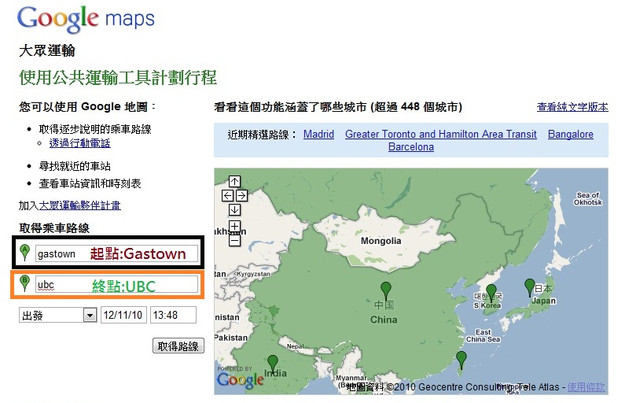Click the 取得路線 button
This screenshot has height=403, width=640.
[x=178, y=346]
